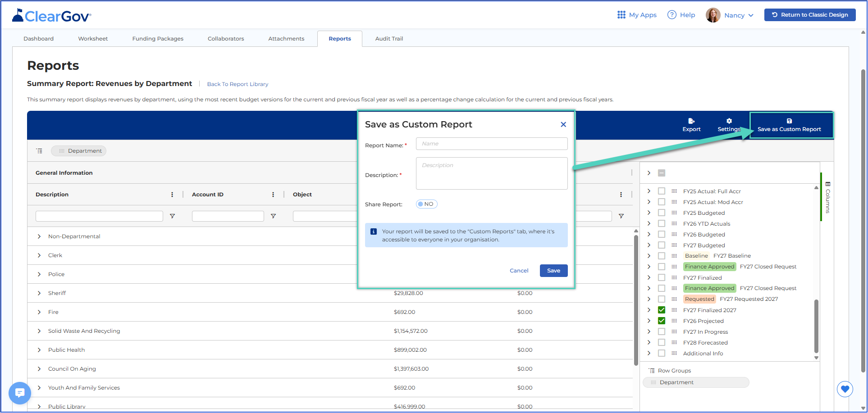The width and height of the screenshot is (868, 413).
Task: Click the Description text area in dialog
Action: coord(492,173)
